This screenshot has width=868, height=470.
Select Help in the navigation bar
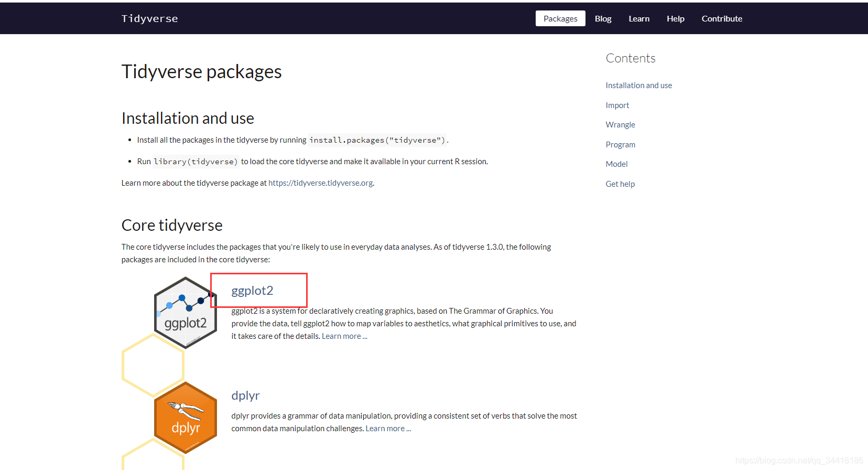pyautogui.click(x=676, y=18)
